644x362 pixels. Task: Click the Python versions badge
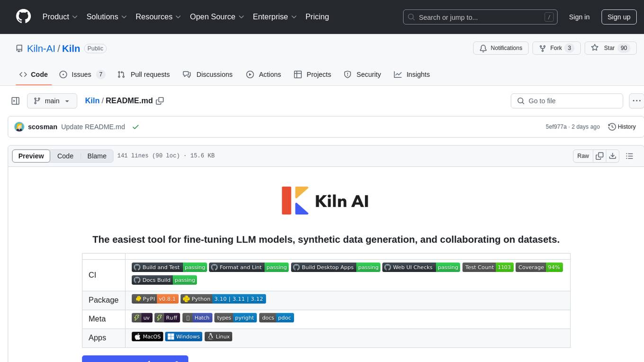click(223, 299)
